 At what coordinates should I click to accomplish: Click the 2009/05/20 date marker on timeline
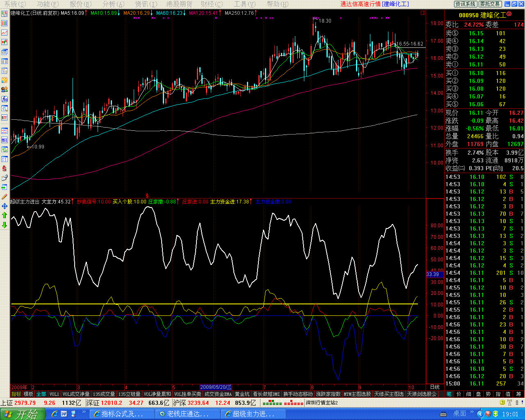tap(216, 387)
